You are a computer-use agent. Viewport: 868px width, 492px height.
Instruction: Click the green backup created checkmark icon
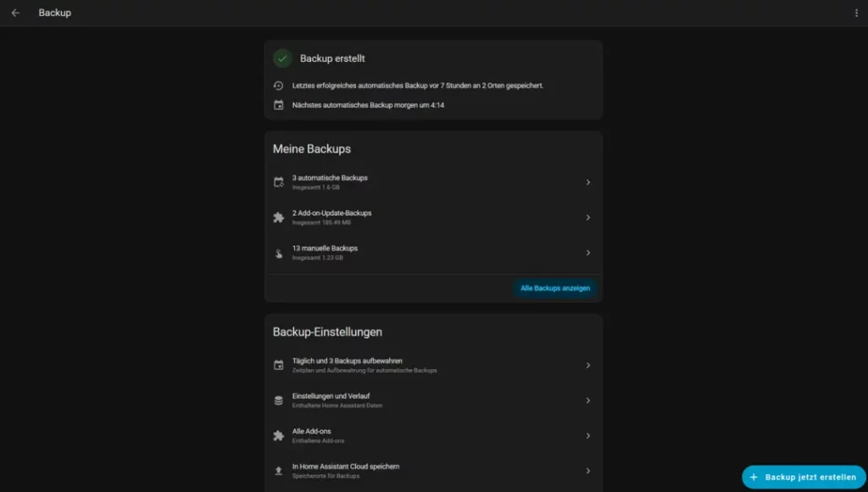point(282,58)
